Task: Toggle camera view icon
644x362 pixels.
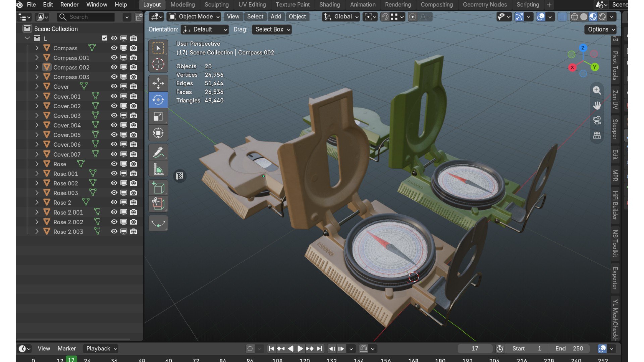Action: tap(597, 120)
